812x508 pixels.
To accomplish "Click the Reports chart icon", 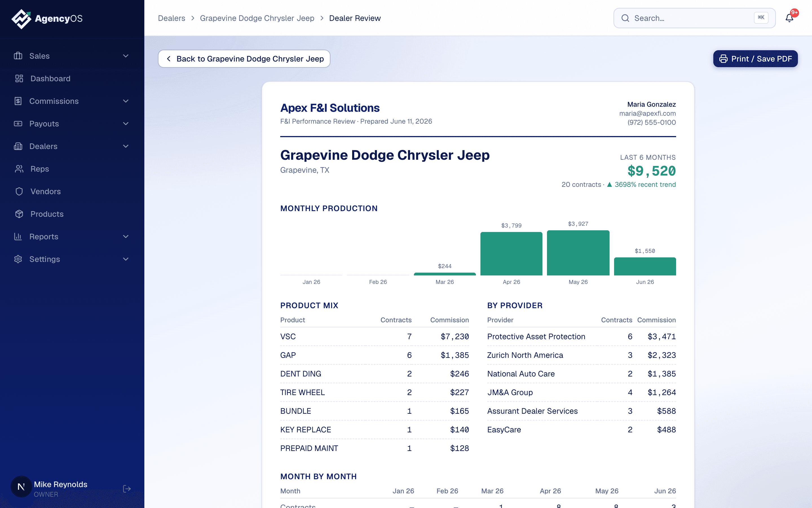I will point(18,236).
